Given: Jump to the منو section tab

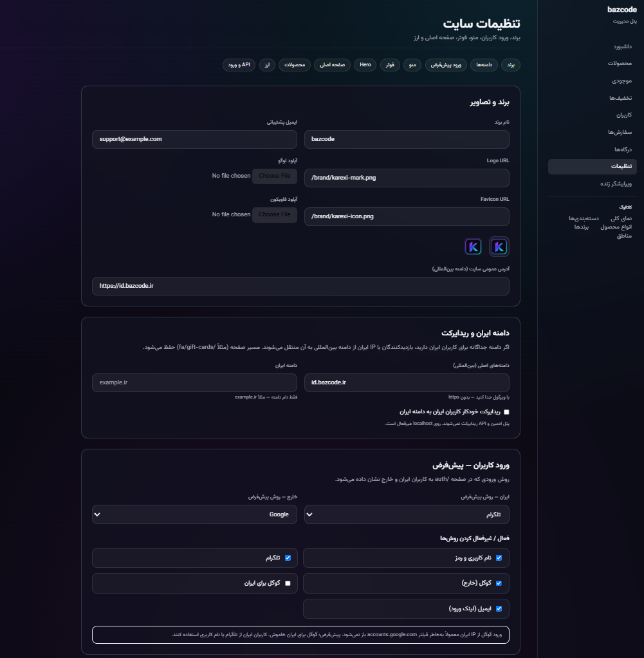Looking at the screenshot, I should tap(412, 65).
